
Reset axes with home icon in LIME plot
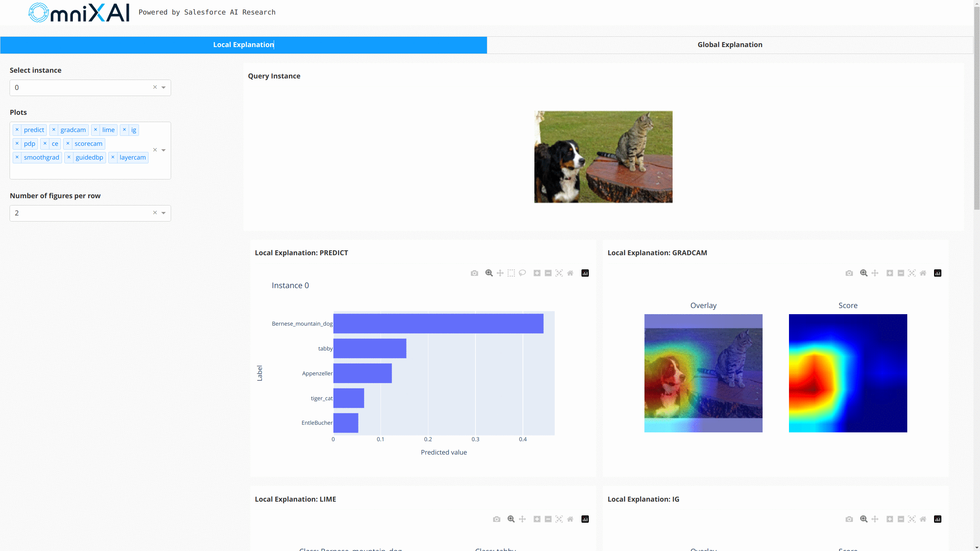click(570, 519)
